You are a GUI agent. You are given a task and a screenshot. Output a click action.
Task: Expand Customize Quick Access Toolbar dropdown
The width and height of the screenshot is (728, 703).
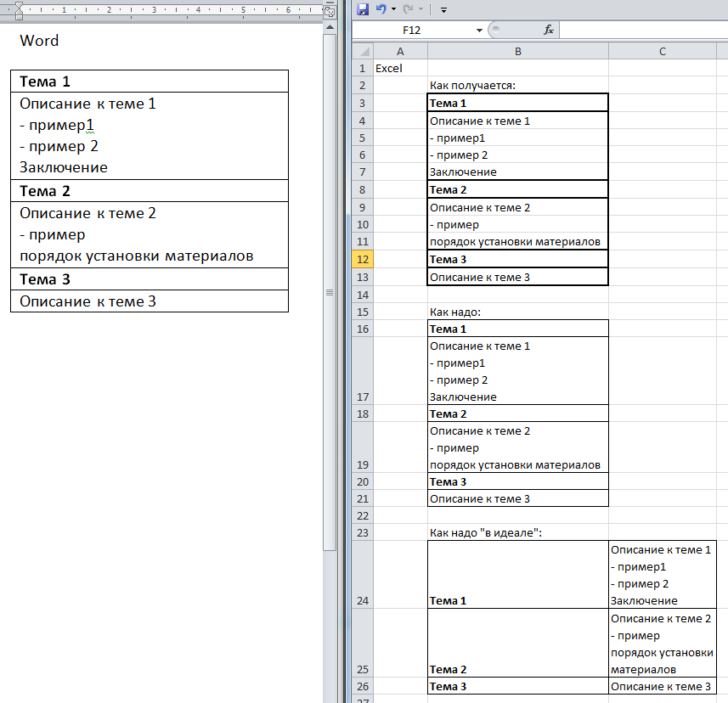pyautogui.click(x=443, y=10)
